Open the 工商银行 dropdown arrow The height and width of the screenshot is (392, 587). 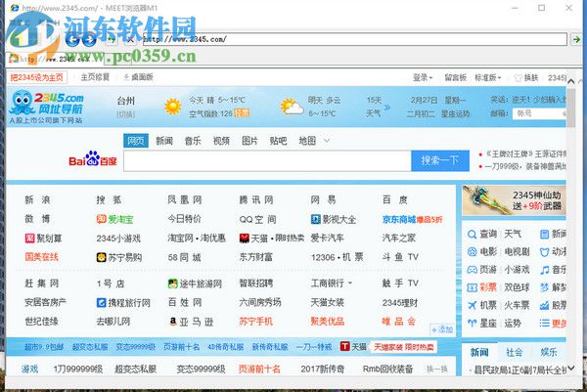coord(350,283)
